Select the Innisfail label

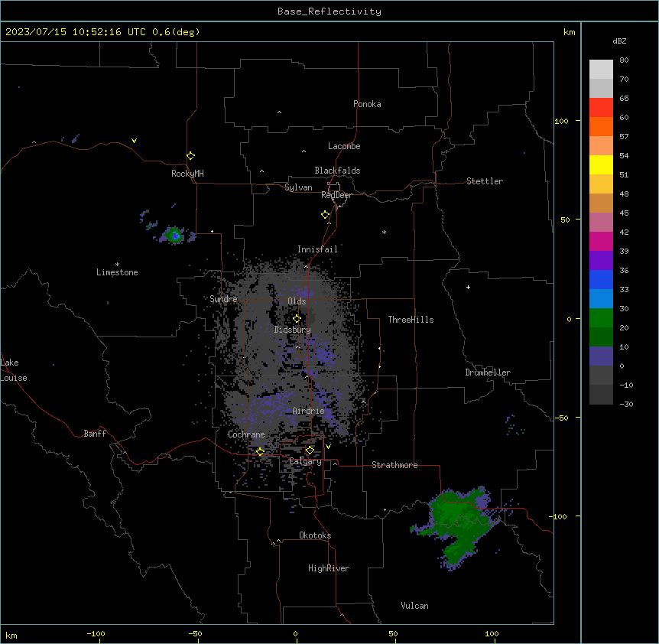coord(317,249)
